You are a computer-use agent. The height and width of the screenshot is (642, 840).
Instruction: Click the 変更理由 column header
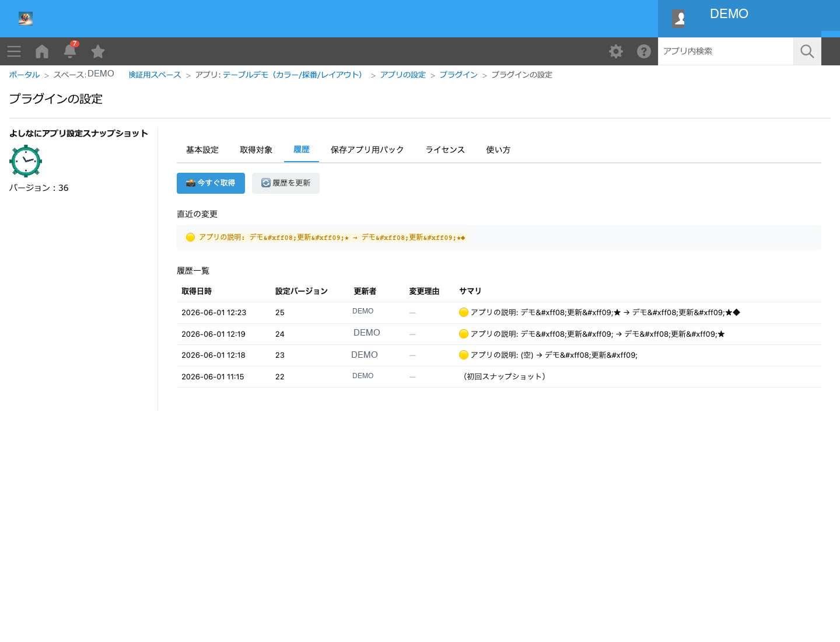coord(424,291)
